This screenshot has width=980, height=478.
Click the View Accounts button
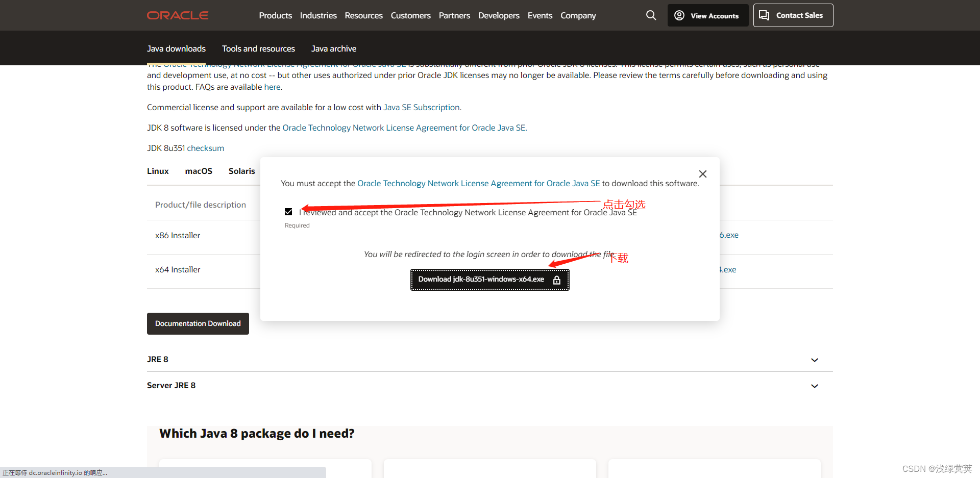708,15
